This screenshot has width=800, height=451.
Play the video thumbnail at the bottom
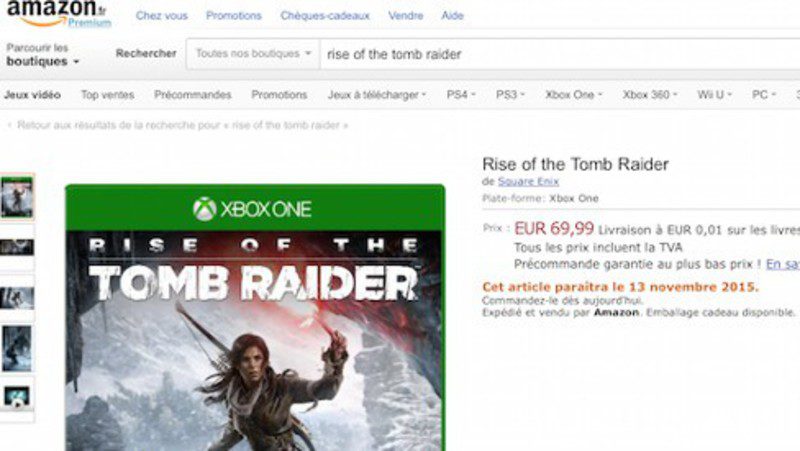point(17,396)
